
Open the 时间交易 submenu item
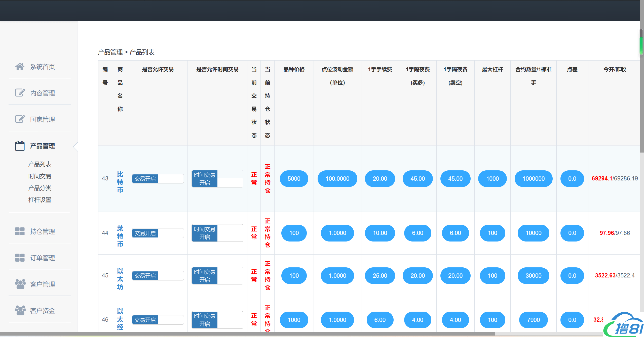click(40, 176)
